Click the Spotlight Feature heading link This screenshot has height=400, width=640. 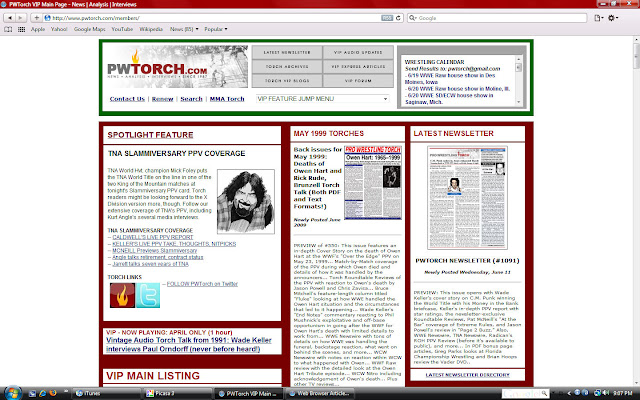(x=150, y=135)
